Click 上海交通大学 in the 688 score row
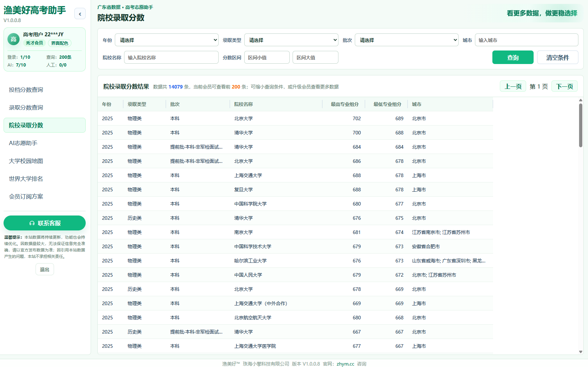The height and width of the screenshot is (367, 588). point(248,175)
